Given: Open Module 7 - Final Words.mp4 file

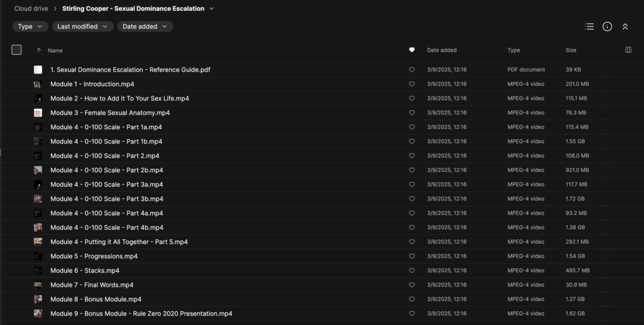Looking at the screenshot, I should pyautogui.click(x=92, y=285).
